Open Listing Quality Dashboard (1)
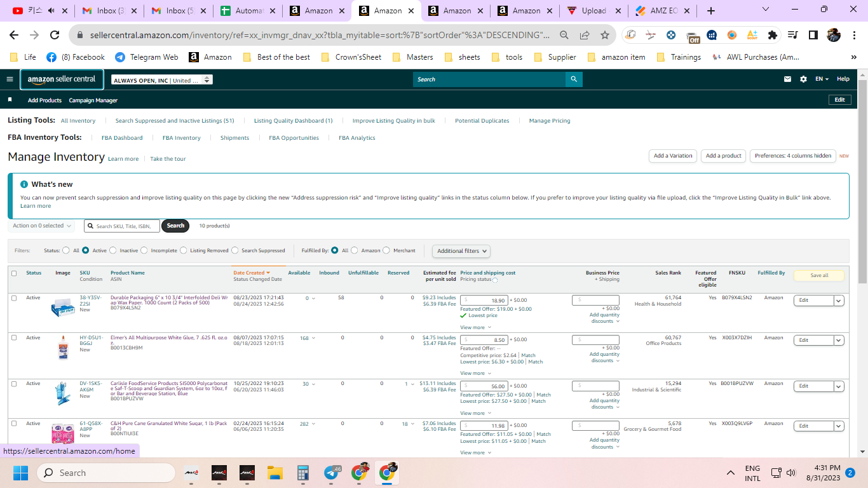Screen dimensions: 868x488 [293, 121]
